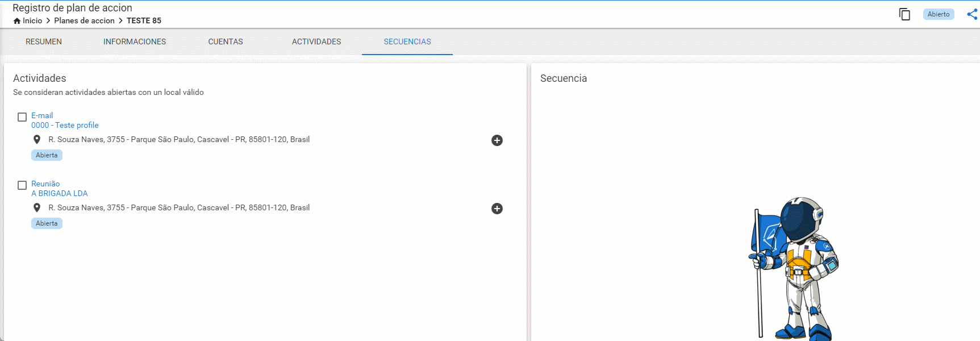Click the home icon in breadcrumb
Viewport: 980px width, 341px height.
[x=17, y=21]
